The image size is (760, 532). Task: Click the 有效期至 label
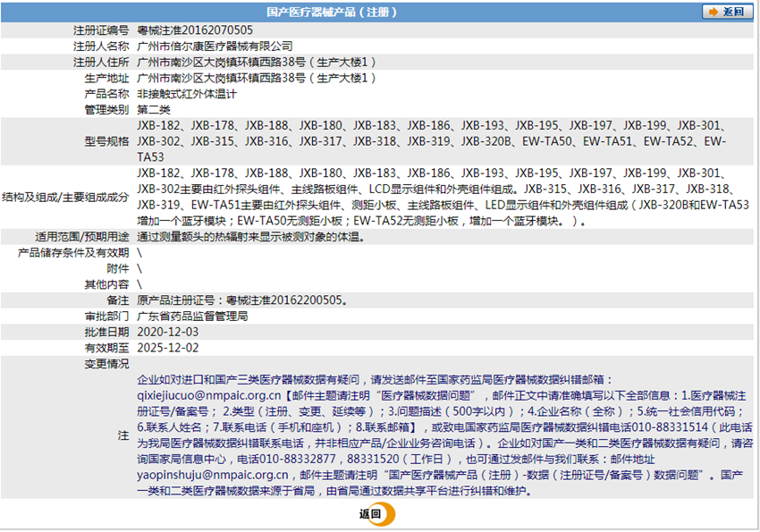[x=106, y=348]
